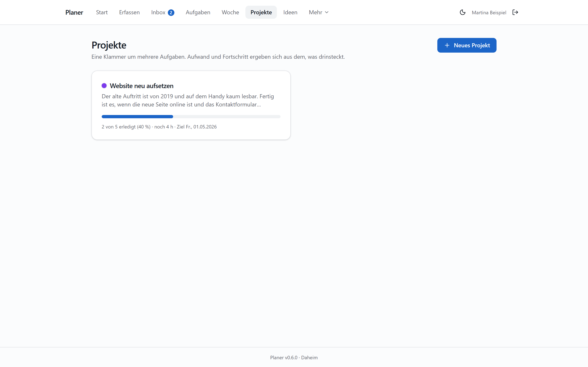Viewport: 588px width, 367px height.
Task: Click the Martina Beispiel user name
Action: click(x=489, y=13)
